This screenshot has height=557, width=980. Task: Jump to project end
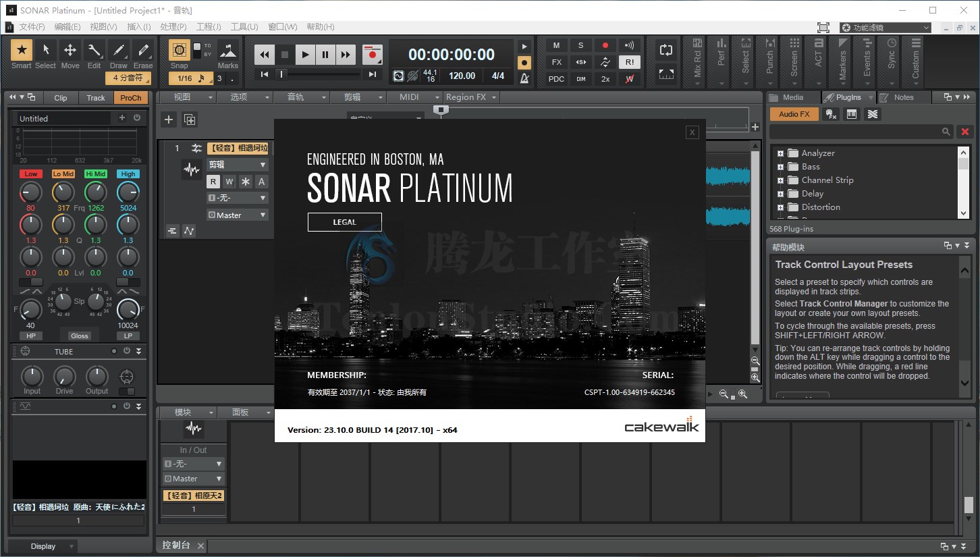[x=372, y=74]
